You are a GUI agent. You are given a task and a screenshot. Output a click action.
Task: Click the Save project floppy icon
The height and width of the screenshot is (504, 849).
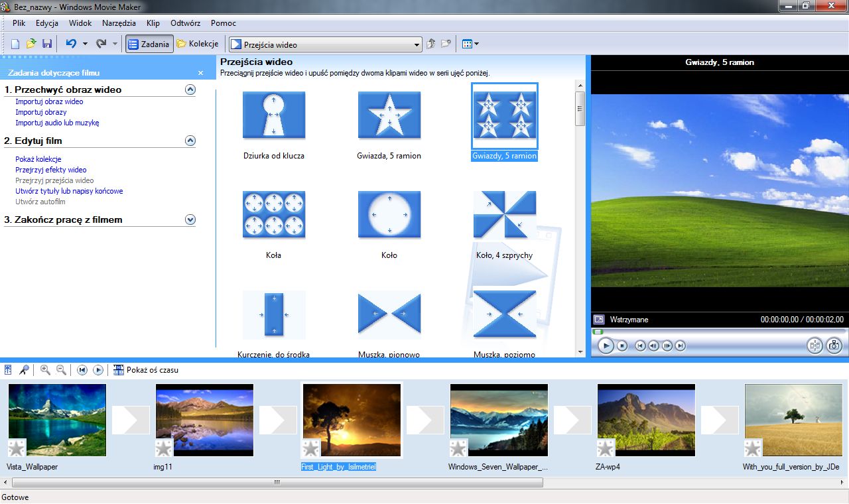pyautogui.click(x=46, y=44)
